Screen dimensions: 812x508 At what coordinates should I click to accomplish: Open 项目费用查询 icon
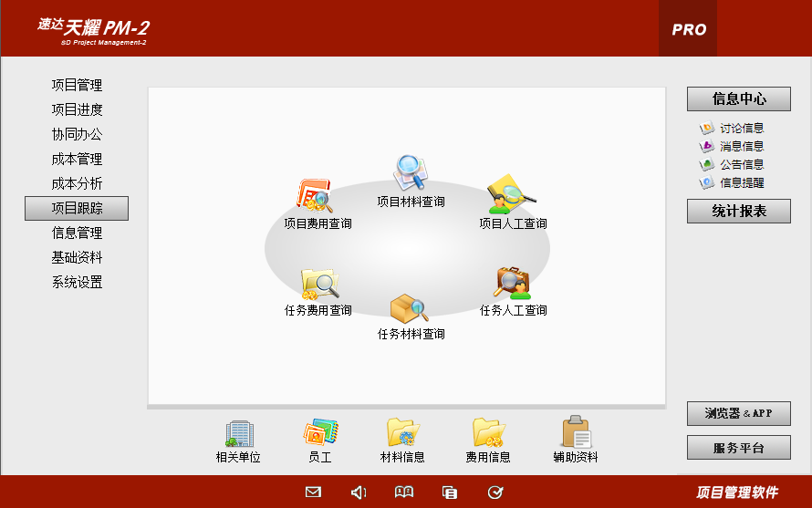[x=315, y=195]
